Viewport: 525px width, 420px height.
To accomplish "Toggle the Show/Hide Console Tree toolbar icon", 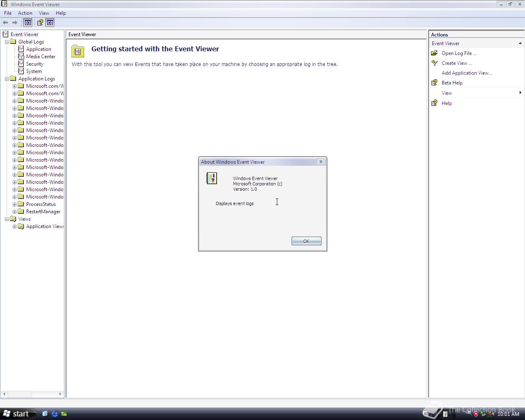I will coord(28,23).
